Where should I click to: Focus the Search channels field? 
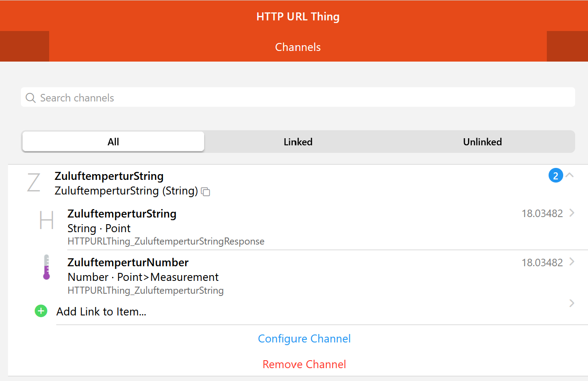(x=301, y=98)
